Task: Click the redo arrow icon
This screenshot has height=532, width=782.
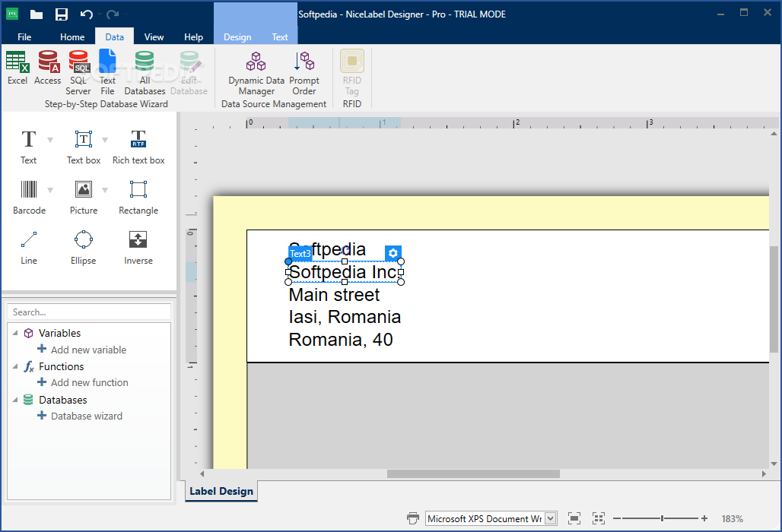Action: click(113, 14)
